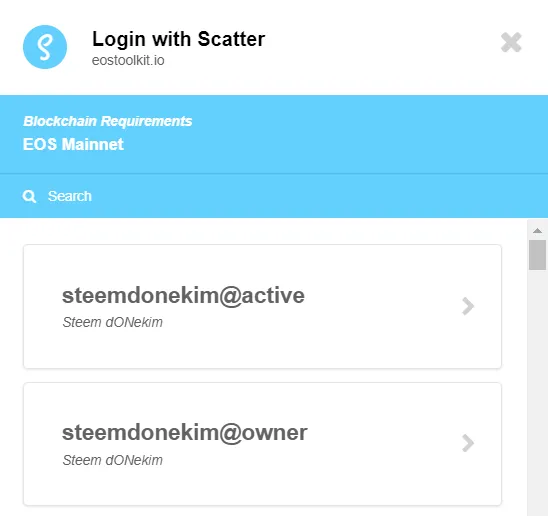Click the scrollbar up arrow
The image size is (548, 516).
point(538,230)
